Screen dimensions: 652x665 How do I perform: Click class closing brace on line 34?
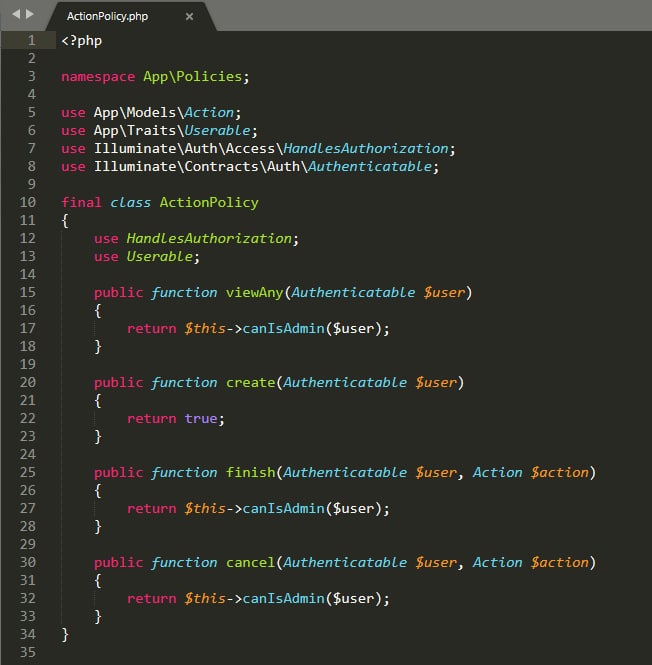65,634
